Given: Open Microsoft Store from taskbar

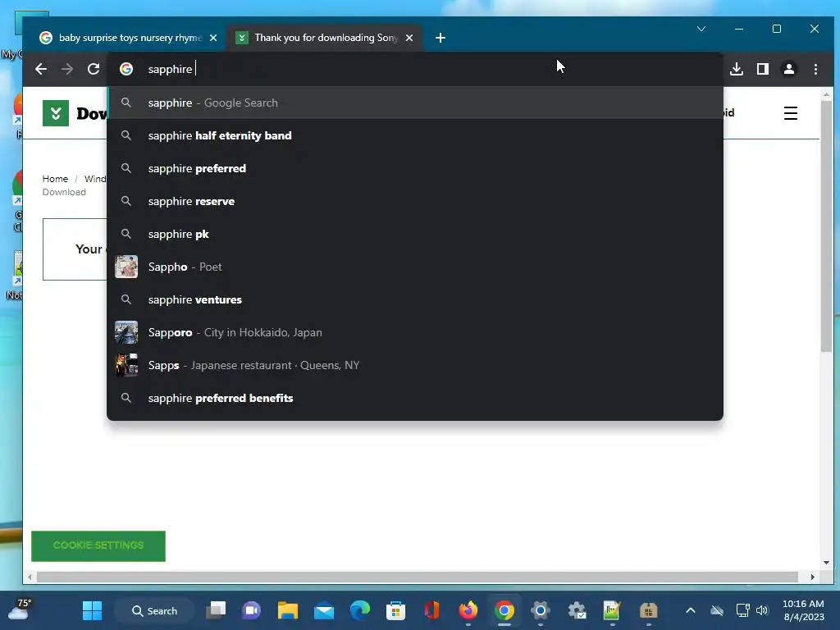Looking at the screenshot, I should point(396,610).
